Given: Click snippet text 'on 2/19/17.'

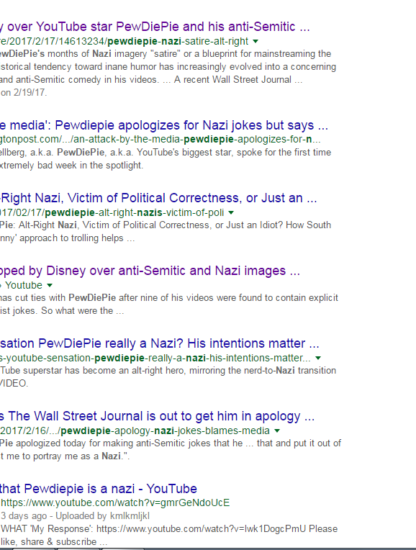Looking at the screenshot, I should coord(24,93).
